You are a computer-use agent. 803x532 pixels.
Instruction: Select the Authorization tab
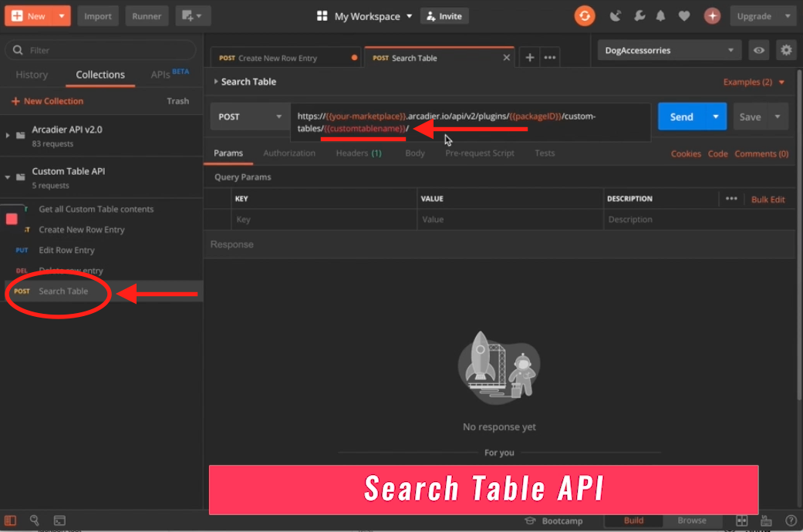pyautogui.click(x=289, y=153)
